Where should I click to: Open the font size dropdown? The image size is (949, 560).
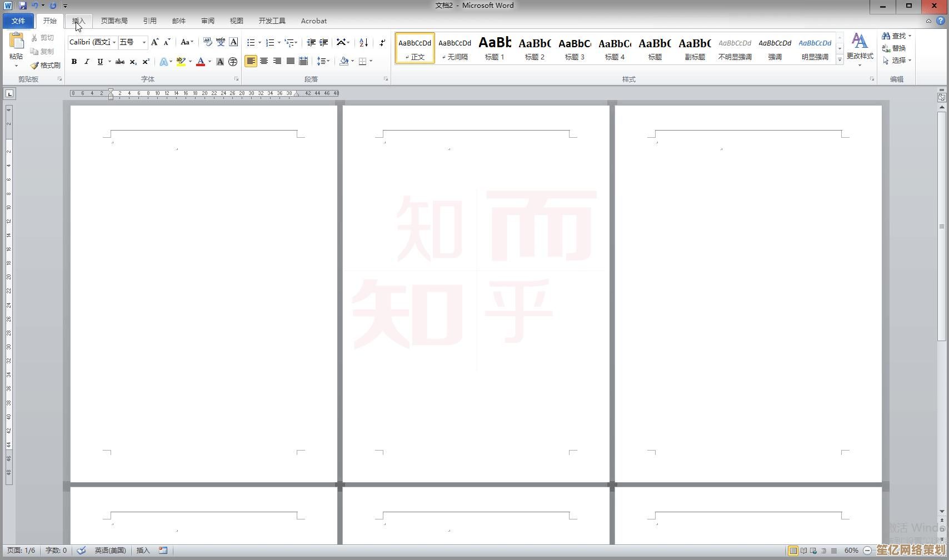coord(144,42)
